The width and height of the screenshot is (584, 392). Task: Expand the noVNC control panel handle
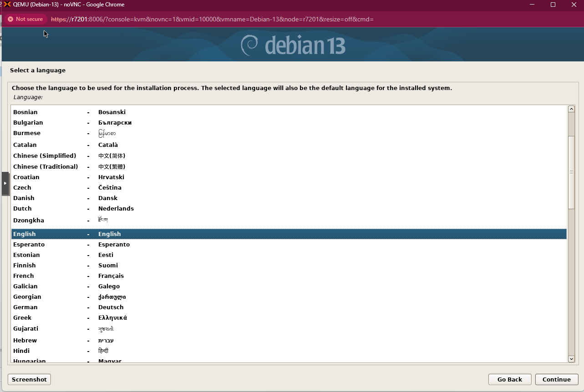pos(5,183)
